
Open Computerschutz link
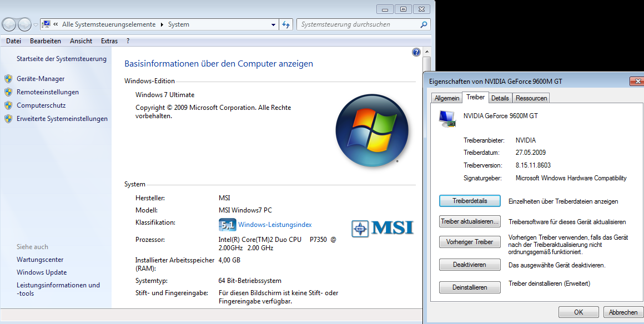point(41,105)
